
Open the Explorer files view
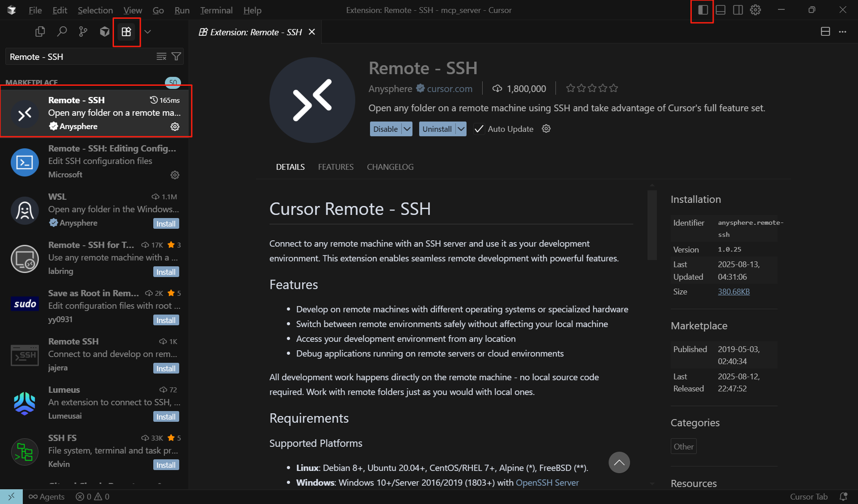pyautogui.click(x=40, y=32)
